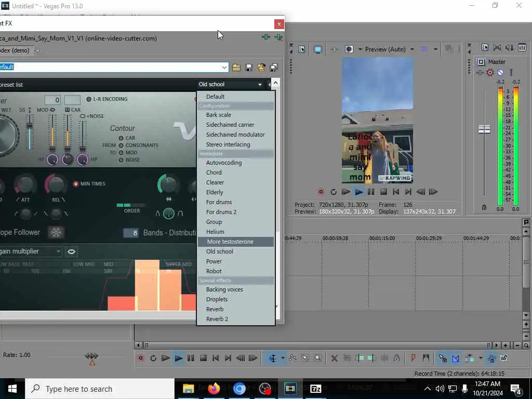Insert a marker with the red flag icon
532x399 pixels.
413,358
